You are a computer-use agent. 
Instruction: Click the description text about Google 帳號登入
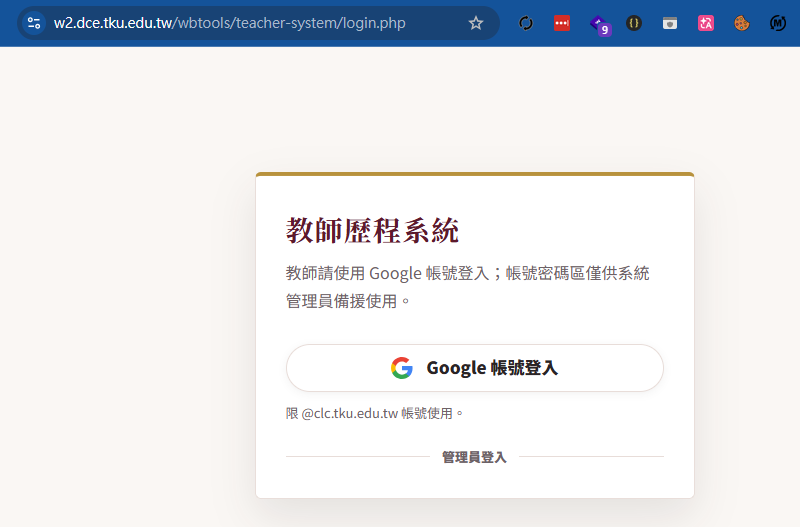click(x=467, y=287)
